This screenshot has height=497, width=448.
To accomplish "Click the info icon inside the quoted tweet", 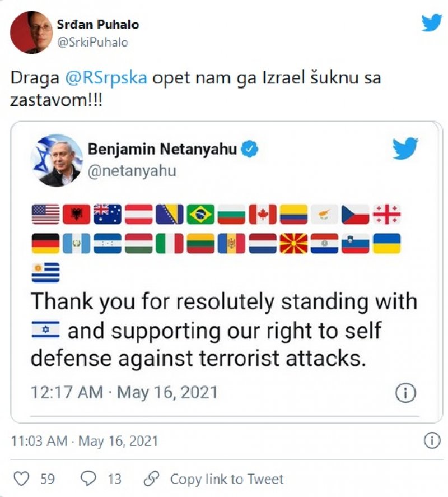I will coord(405,393).
